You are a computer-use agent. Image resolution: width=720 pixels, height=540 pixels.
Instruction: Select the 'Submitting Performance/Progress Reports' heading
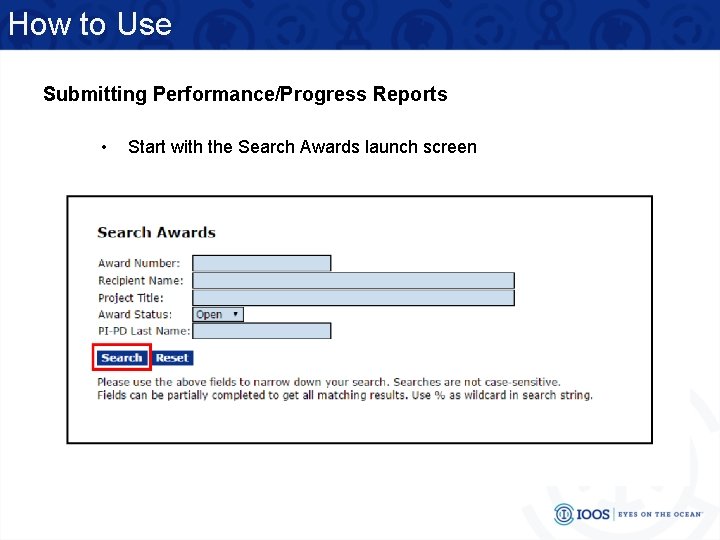tap(245, 94)
